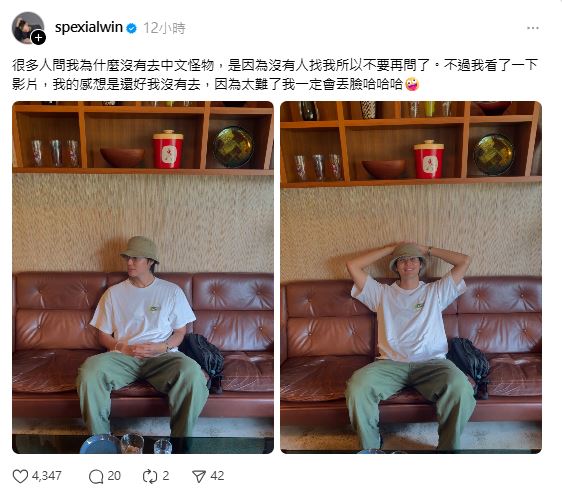The height and width of the screenshot is (492, 562).
Task: Like the post via heart icon
Action: click(20, 476)
